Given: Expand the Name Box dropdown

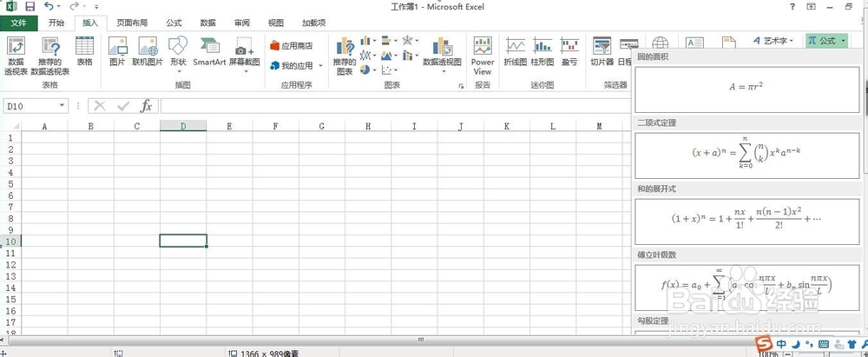Looking at the screenshot, I should (x=62, y=105).
